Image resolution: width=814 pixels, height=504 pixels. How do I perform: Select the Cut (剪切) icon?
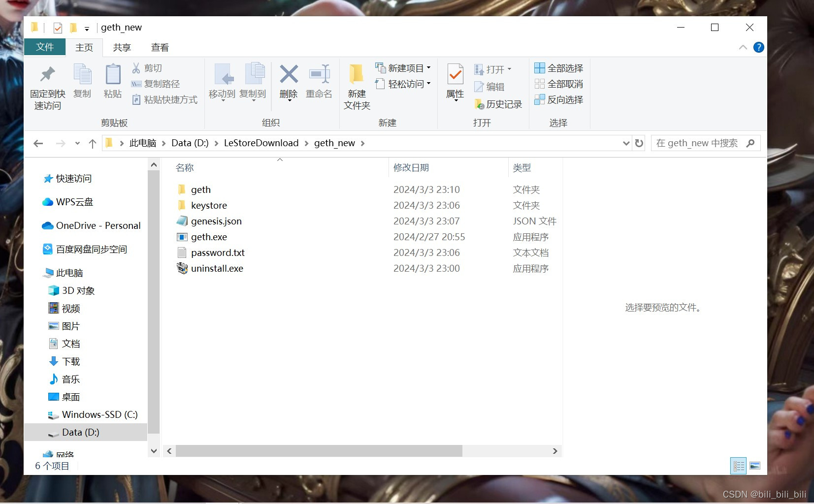[x=136, y=67]
